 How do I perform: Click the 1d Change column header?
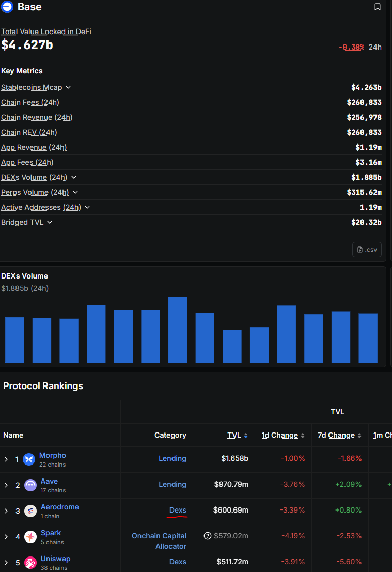(x=280, y=435)
